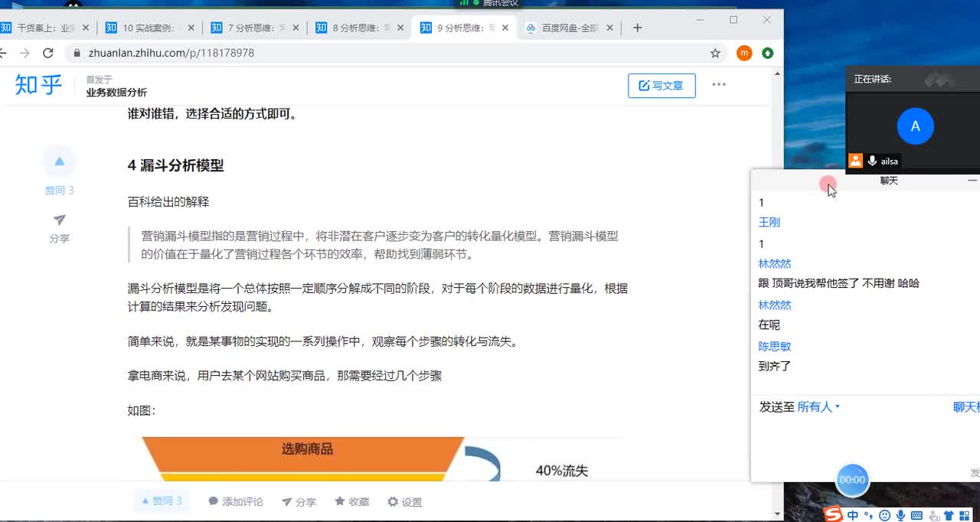980x522 pixels.
Task: Click the green Chrome update icon
Action: 767,53
